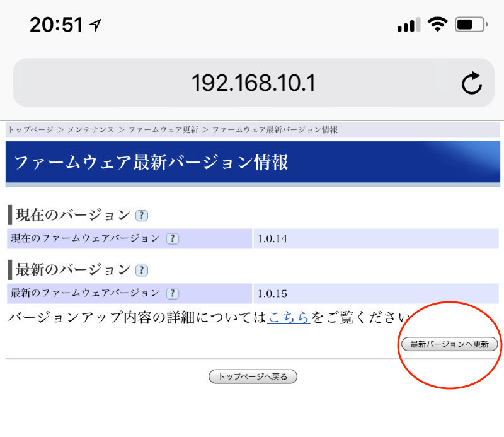The image size is (504, 437).
Task: Click the 最新バージョンへ更新 button
Action: (449, 344)
